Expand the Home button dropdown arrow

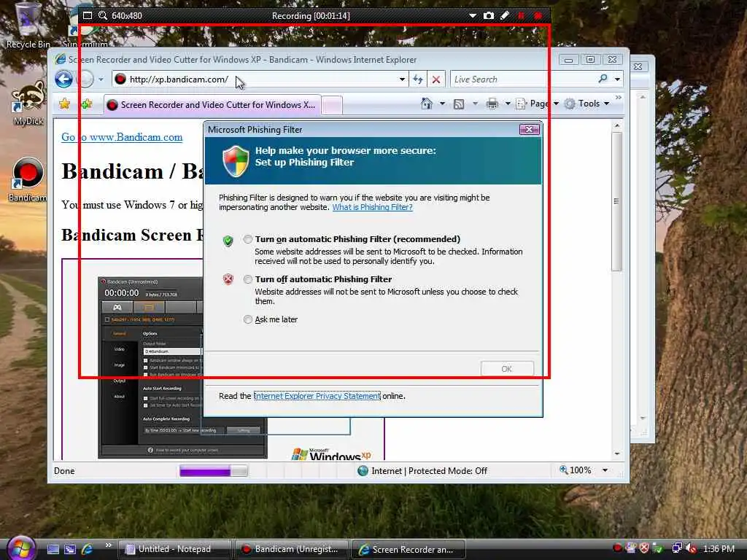442,104
